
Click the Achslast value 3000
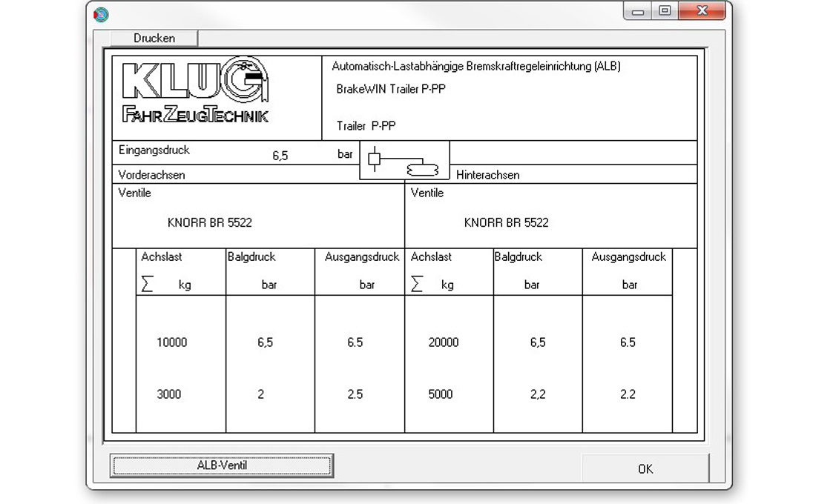click(169, 394)
